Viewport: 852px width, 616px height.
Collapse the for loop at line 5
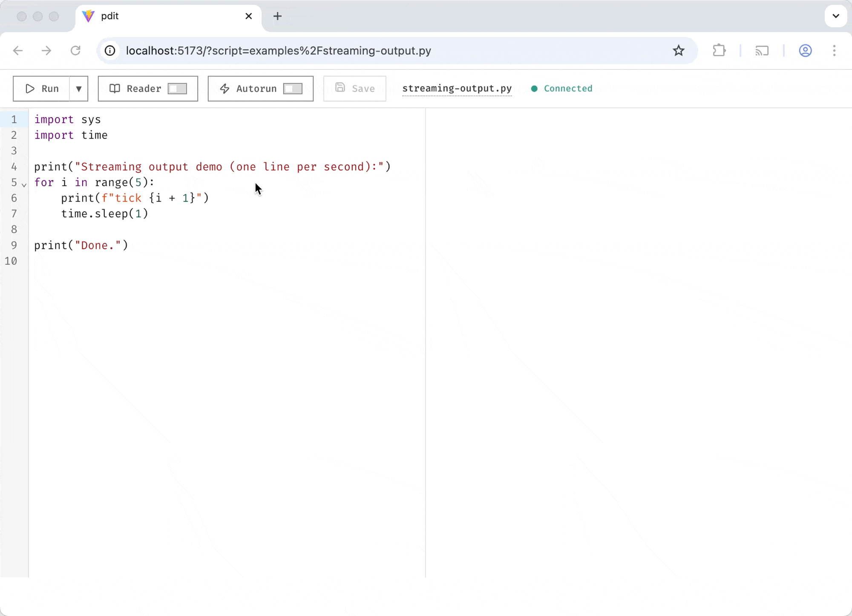24,185
